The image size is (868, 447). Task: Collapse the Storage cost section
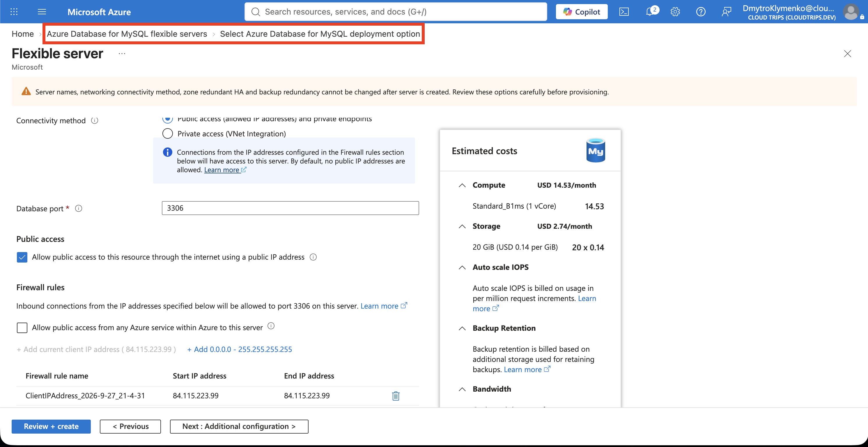(462, 226)
